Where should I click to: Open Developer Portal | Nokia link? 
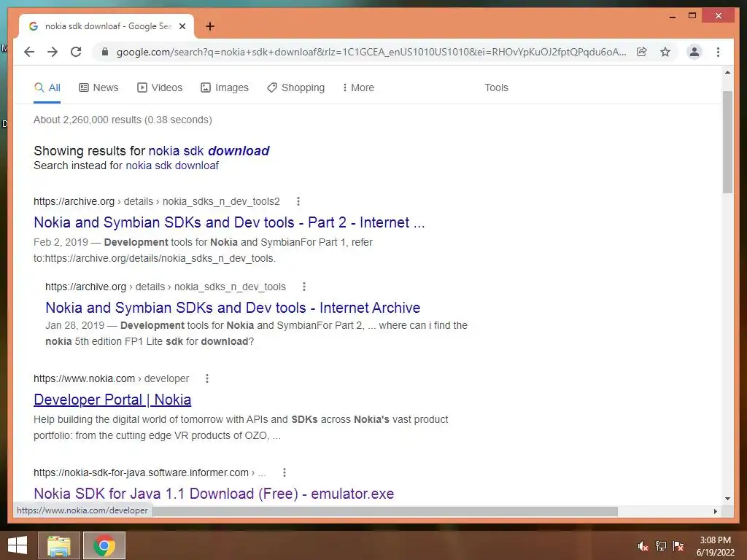point(112,400)
